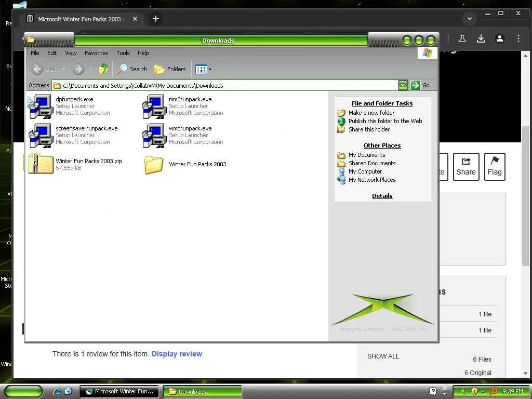Click the Forward arrow in Explorer toolbar
The width and height of the screenshot is (532, 399).
[x=78, y=69]
